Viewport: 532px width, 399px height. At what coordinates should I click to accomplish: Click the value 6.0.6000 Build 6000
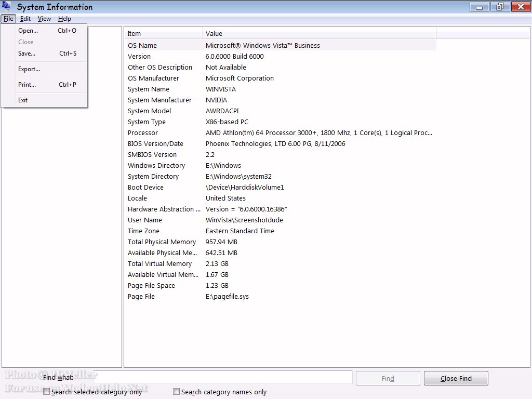[x=234, y=56]
